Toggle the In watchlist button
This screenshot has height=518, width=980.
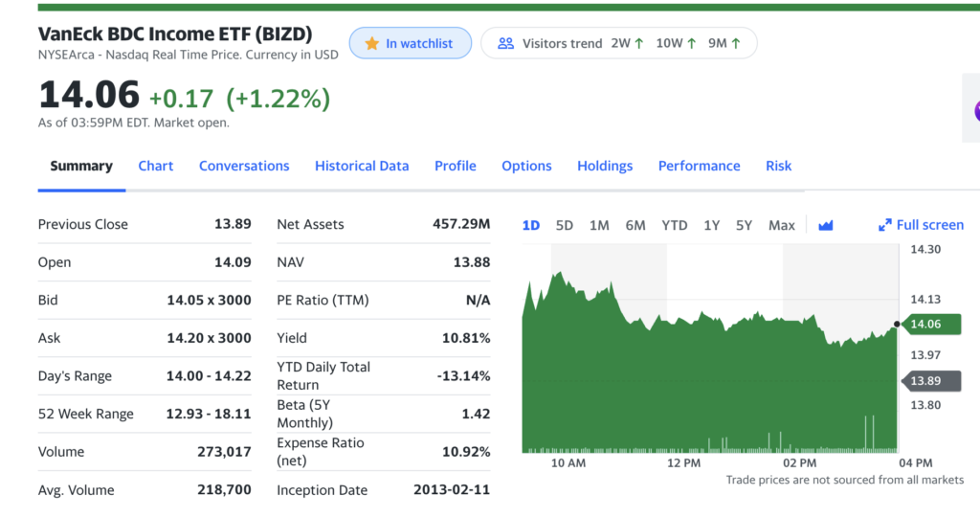coord(410,43)
